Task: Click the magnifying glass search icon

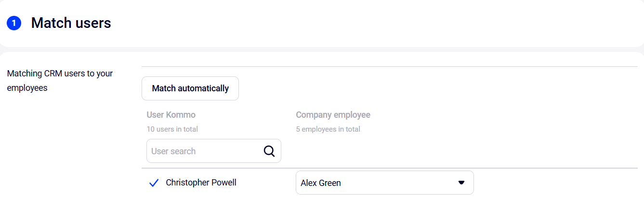Action: pyautogui.click(x=269, y=151)
